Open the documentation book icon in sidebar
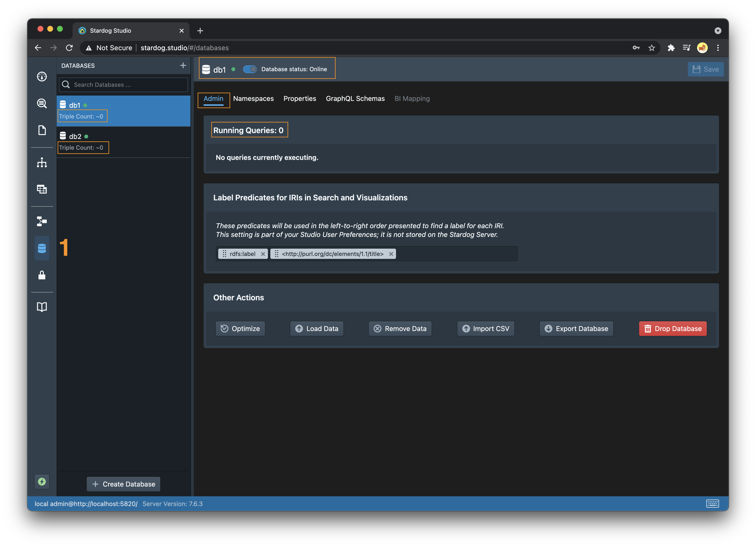This screenshot has width=756, height=547. point(42,307)
